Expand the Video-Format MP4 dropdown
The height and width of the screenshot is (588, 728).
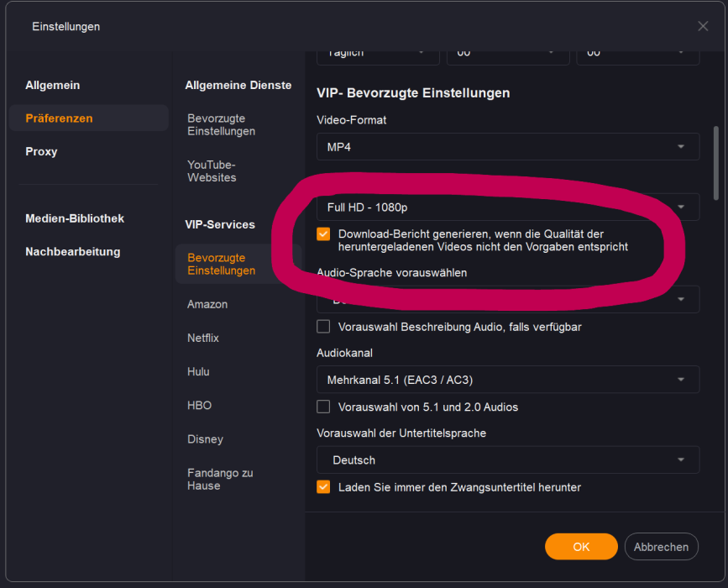[x=507, y=147]
